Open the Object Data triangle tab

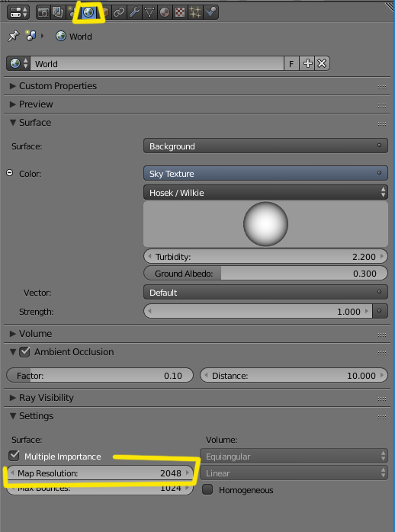pyautogui.click(x=149, y=12)
